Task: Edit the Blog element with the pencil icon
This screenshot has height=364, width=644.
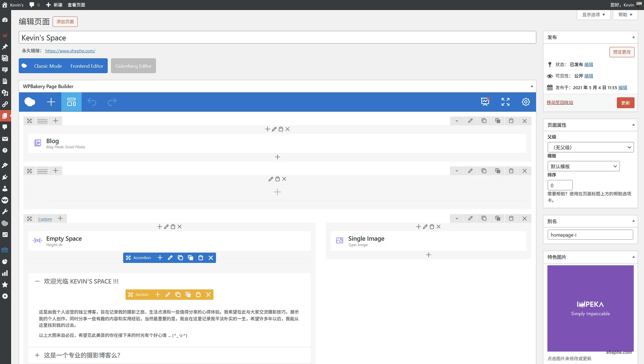Action: tap(274, 129)
